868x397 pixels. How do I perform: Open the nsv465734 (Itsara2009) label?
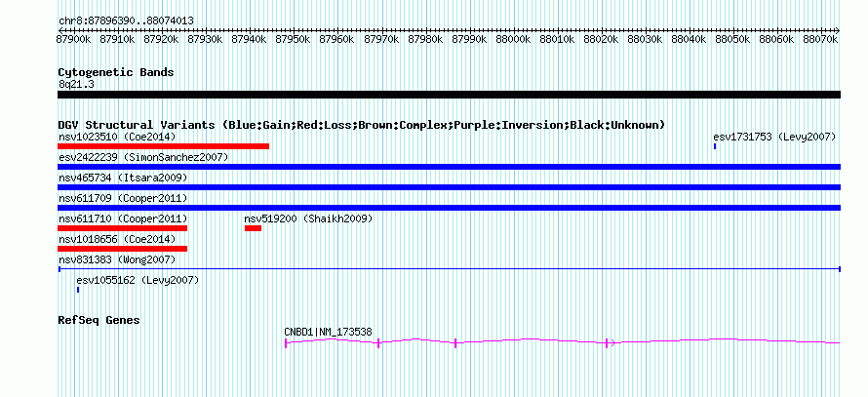pos(123,178)
